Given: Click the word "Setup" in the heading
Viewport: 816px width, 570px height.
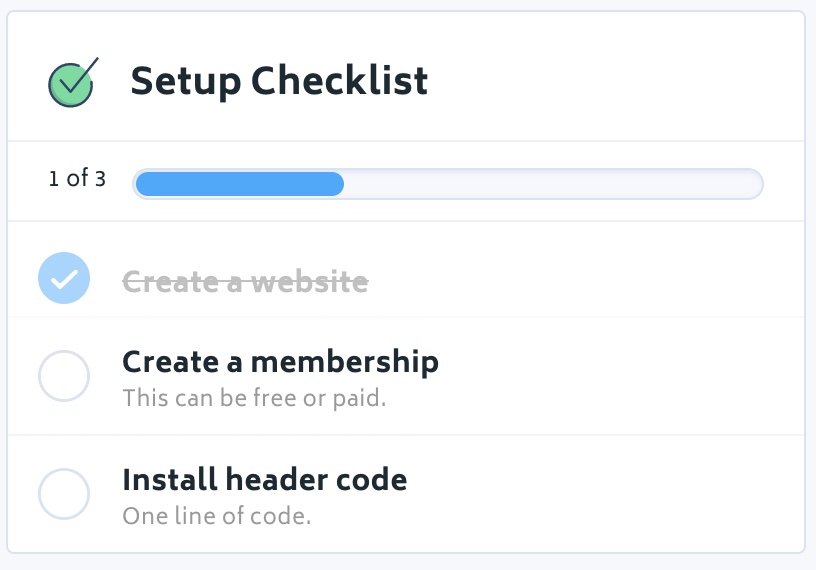Looking at the screenshot, I should tap(186, 82).
